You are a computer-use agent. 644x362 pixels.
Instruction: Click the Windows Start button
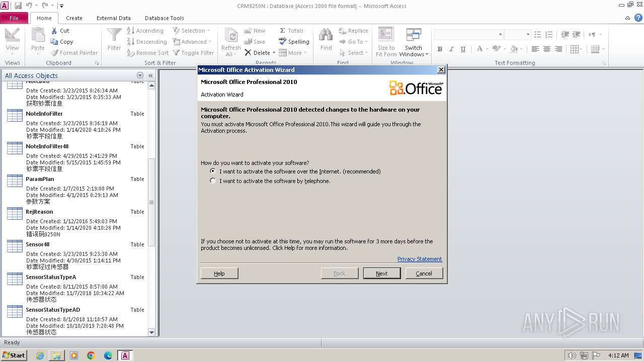point(14,355)
